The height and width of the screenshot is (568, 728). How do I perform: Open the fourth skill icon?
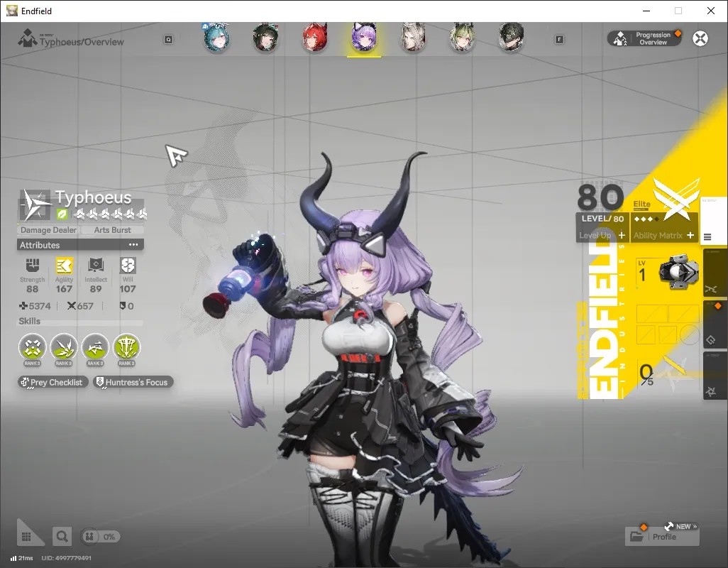point(126,347)
